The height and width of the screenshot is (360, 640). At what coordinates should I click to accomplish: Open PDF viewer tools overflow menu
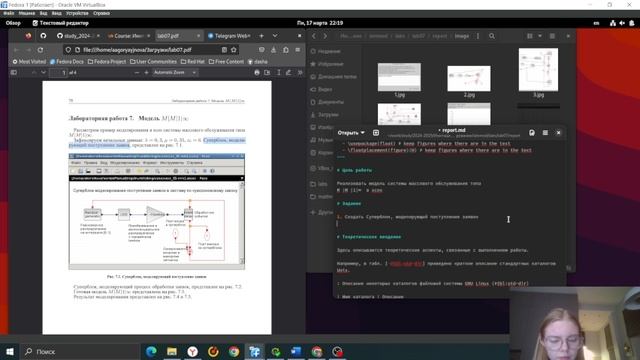300,72
